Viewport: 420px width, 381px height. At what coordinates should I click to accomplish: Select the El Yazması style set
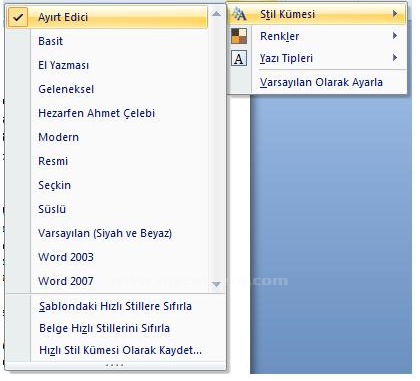(107, 65)
